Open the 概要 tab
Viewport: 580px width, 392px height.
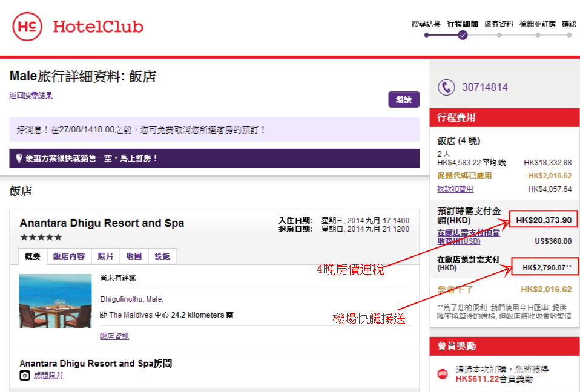tap(33, 256)
